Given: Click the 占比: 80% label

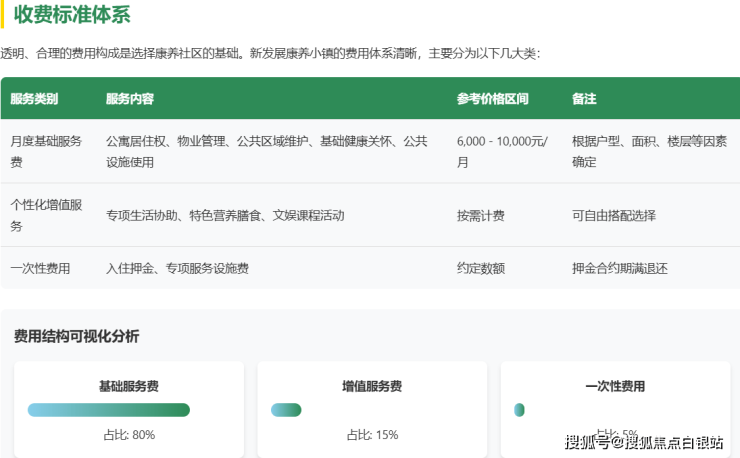Looking at the screenshot, I should (129, 435).
